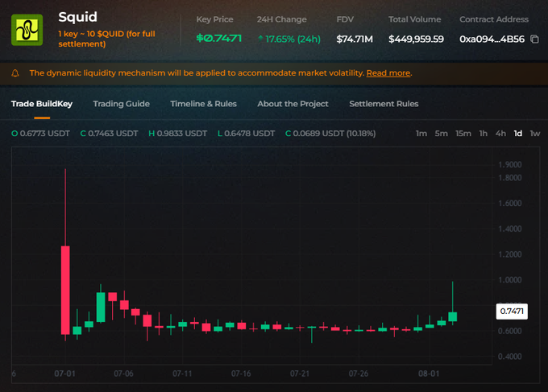548x392 pixels.
Task: Open the Trading Guide tab
Action: pyautogui.click(x=121, y=104)
